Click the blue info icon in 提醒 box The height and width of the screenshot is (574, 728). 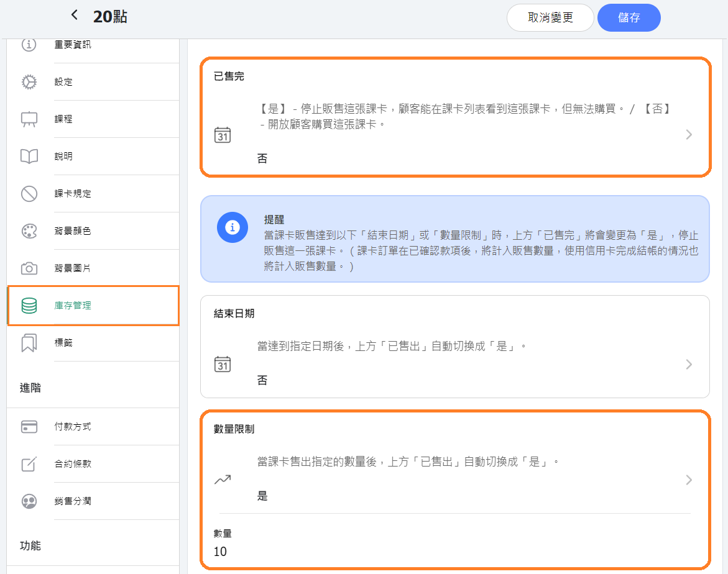coord(233,227)
